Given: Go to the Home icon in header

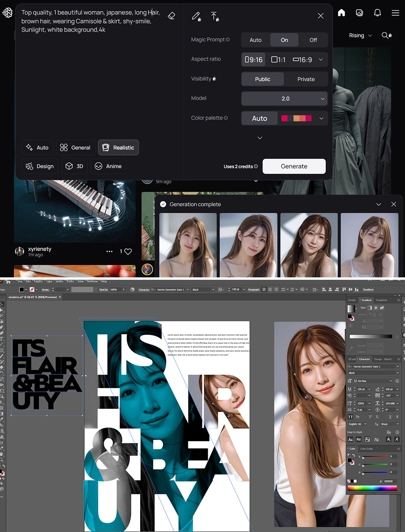Looking at the screenshot, I should [x=341, y=13].
